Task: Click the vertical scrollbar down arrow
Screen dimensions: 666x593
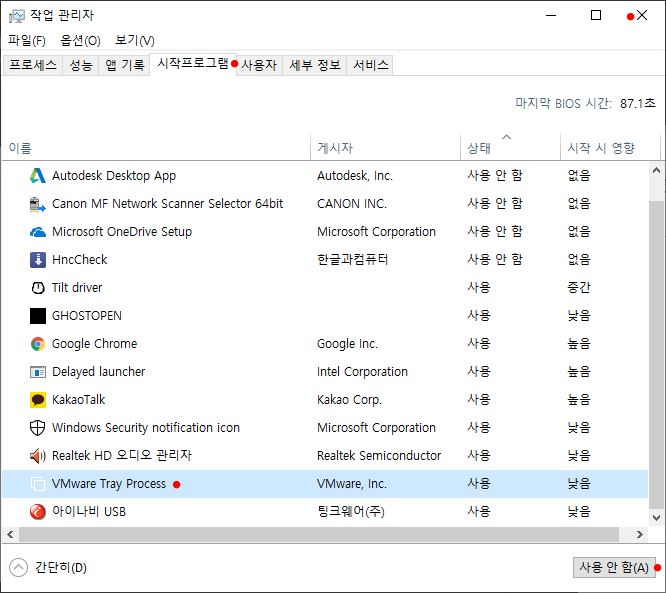Action: [656, 518]
